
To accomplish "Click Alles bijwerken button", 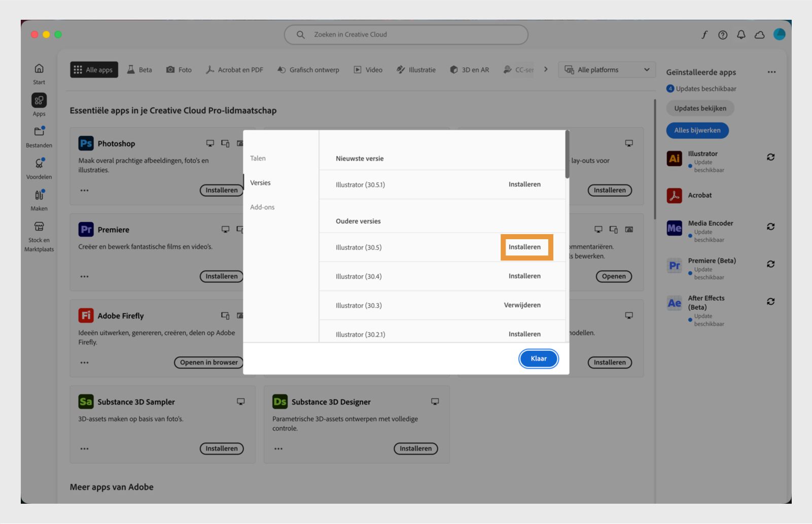I will (x=697, y=130).
